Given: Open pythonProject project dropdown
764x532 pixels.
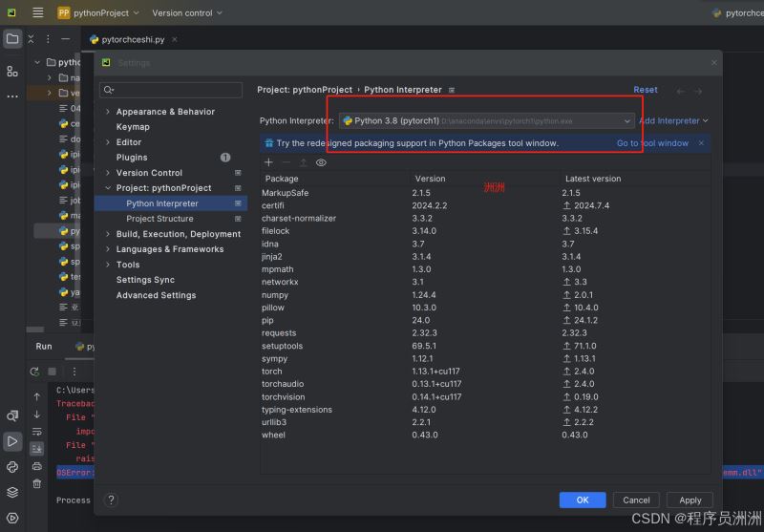Looking at the screenshot, I should [98, 13].
